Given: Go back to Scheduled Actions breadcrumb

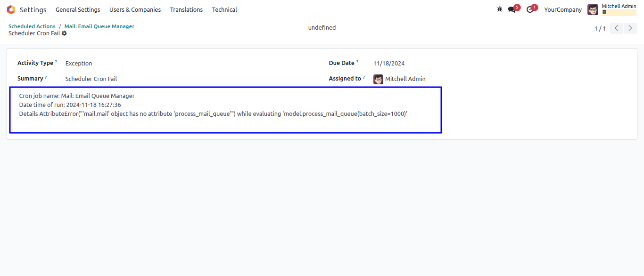Looking at the screenshot, I should click(x=32, y=26).
